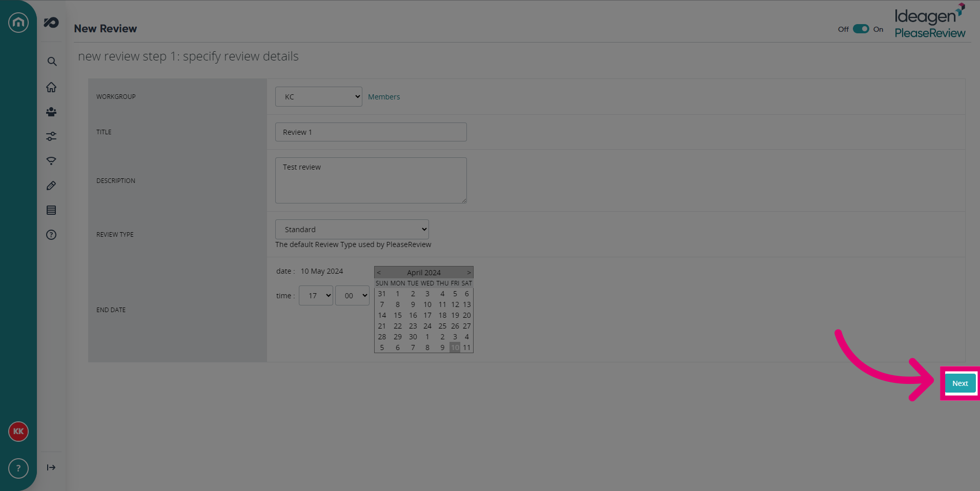Toggle the Off/On switch

(x=861, y=29)
